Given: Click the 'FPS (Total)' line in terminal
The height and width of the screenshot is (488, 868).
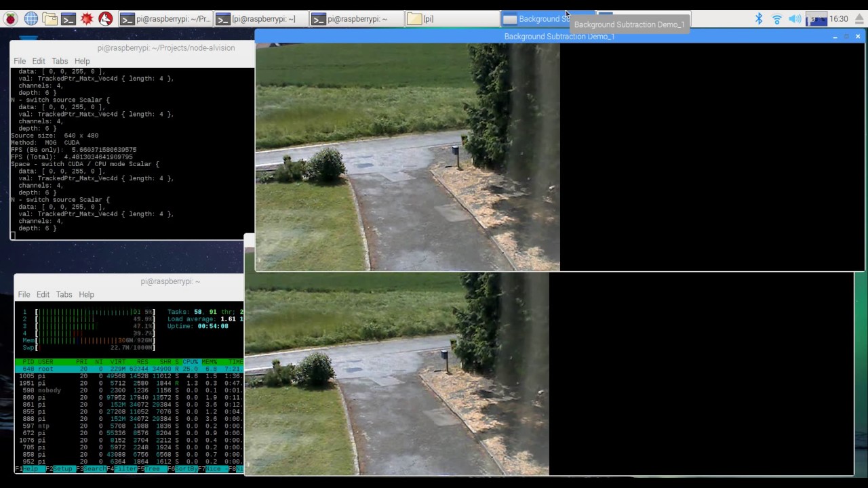Looking at the screenshot, I should pyautogui.click(x=72, y=157).
